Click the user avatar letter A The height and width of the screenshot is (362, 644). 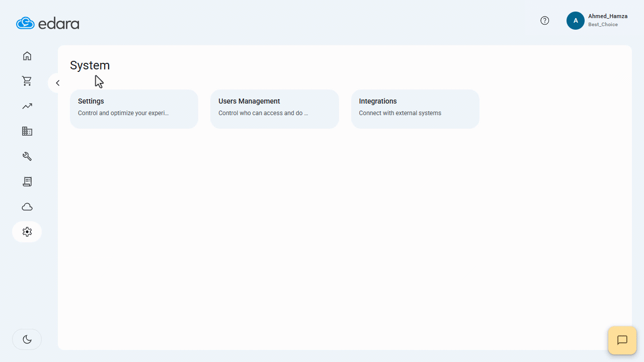576,21
